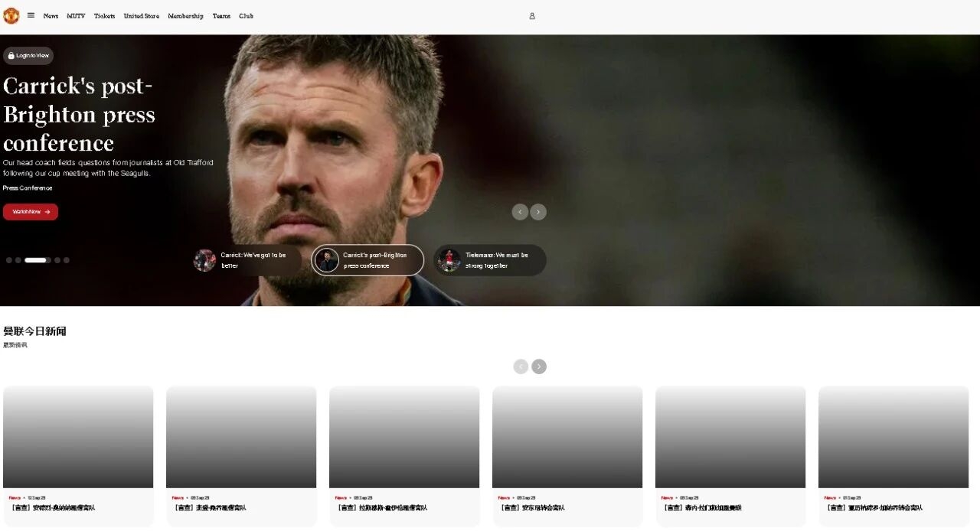Select the first hero carousel dot
Image resolution: width=980 pixels, height=531 pixels.
pos(9,260)
